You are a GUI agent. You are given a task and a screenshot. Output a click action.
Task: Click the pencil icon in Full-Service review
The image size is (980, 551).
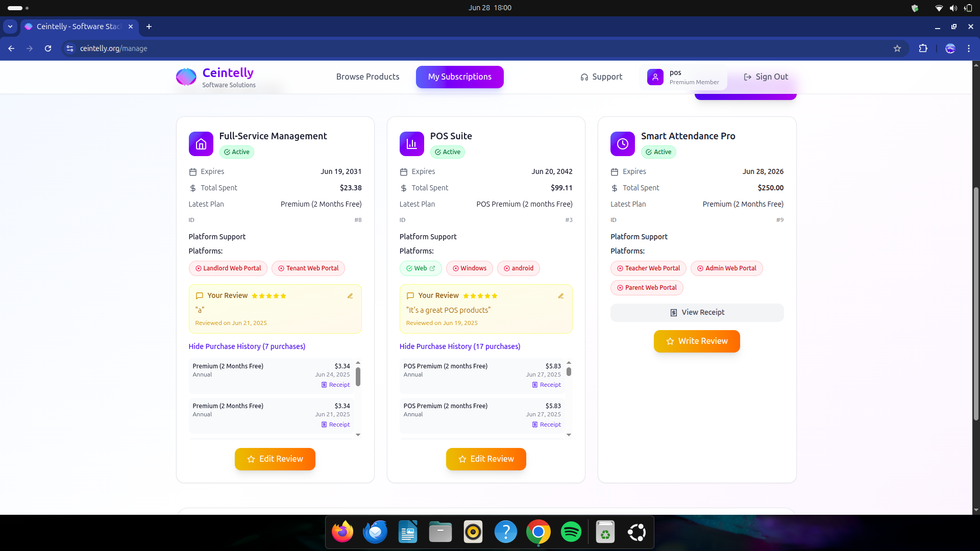(x=350, y=296)
